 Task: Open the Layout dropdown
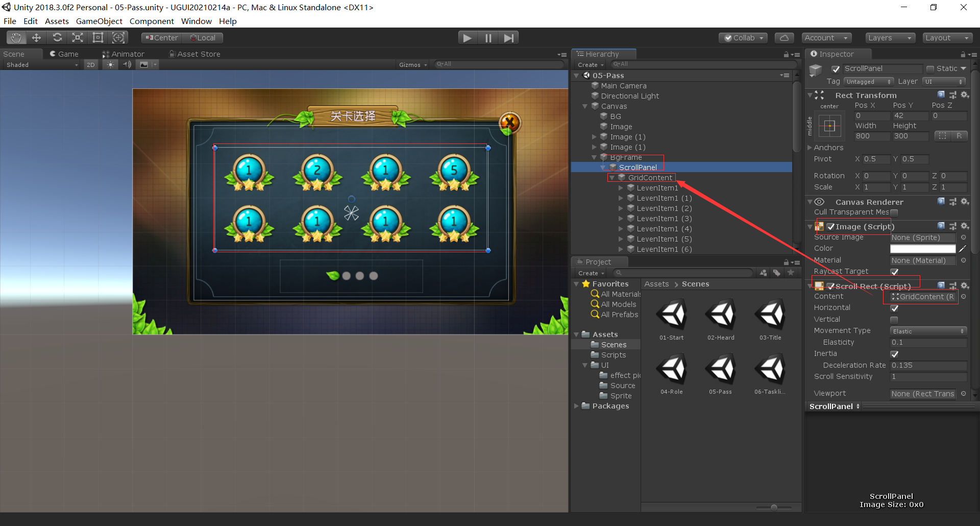947,37
